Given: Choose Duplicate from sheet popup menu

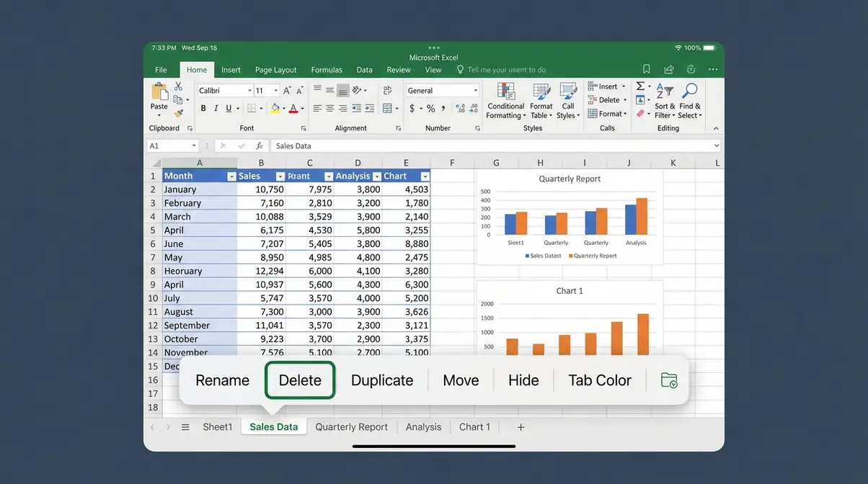Looking at the screenshot, I should click(x=382, y=380).
